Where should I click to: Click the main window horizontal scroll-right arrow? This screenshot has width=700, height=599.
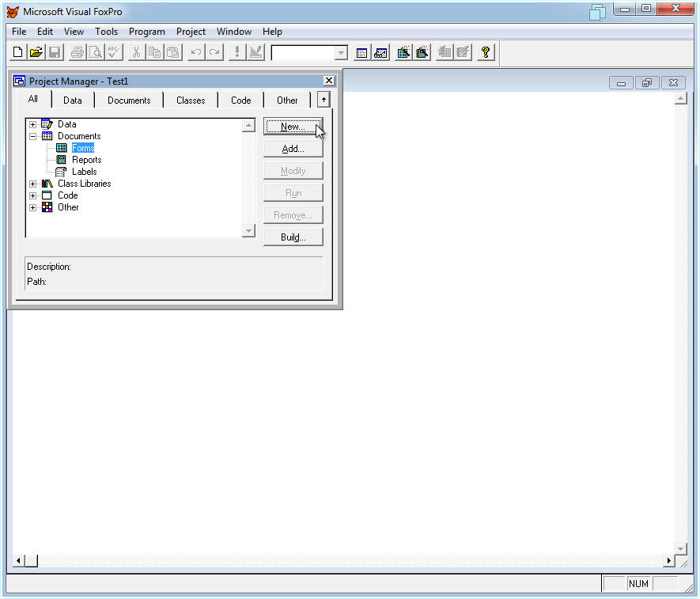[668, 560]
